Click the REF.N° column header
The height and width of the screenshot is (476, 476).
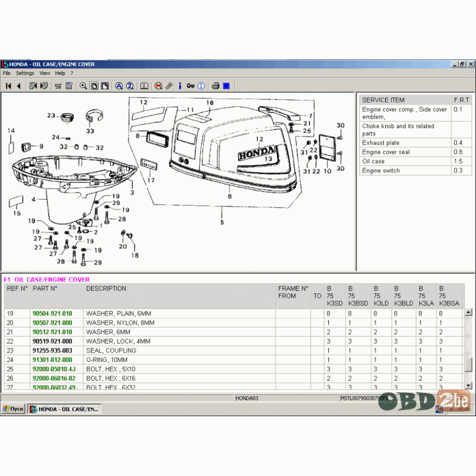17,289
